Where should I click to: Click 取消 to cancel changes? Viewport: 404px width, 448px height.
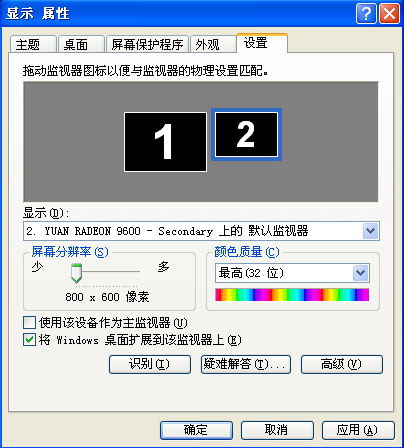[x=277, y=430]
